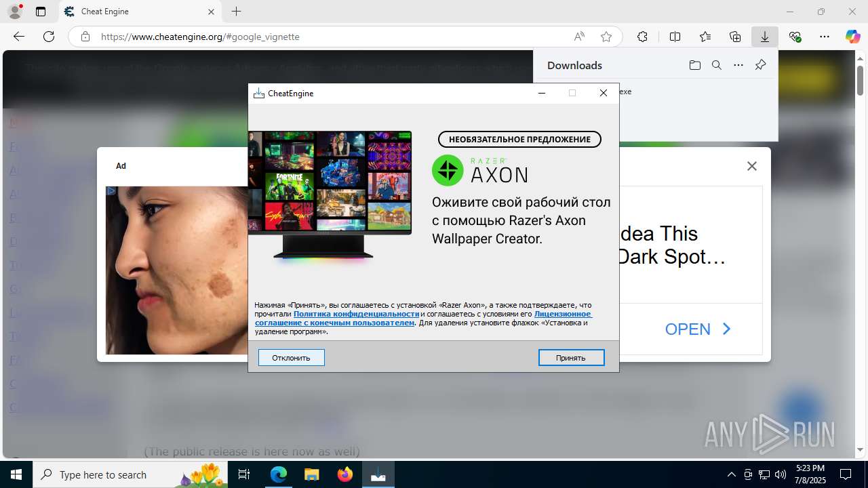Open the notification center

tap(846, 474)
